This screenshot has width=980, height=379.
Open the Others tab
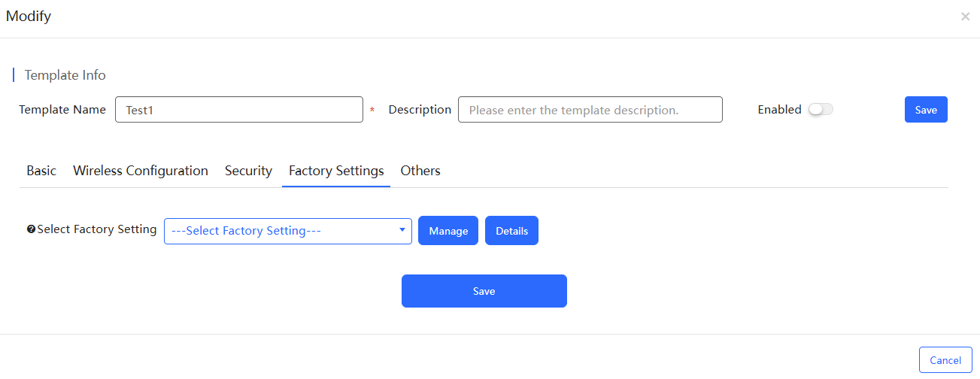(420, 171)
